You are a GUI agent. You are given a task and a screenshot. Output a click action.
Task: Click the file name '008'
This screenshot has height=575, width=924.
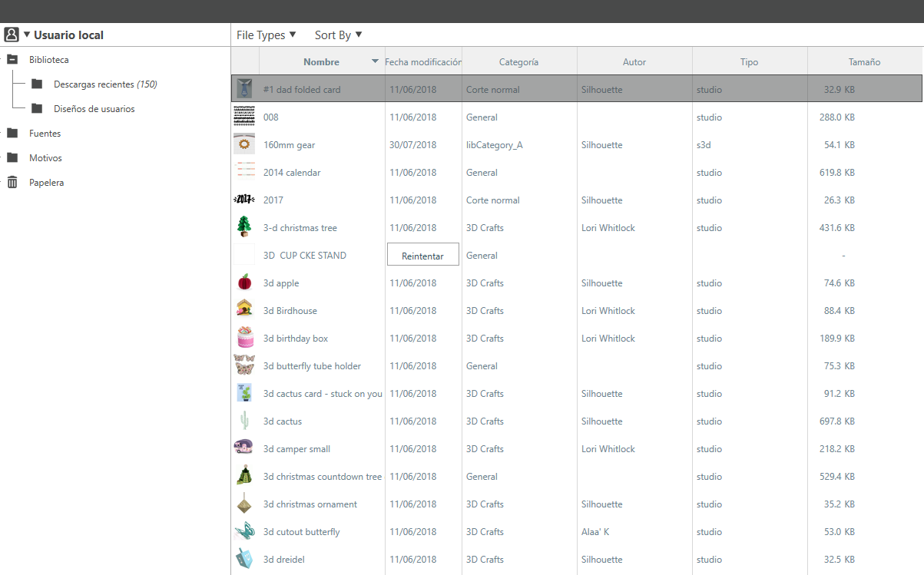pyautogui.click(x=271, y=117)
